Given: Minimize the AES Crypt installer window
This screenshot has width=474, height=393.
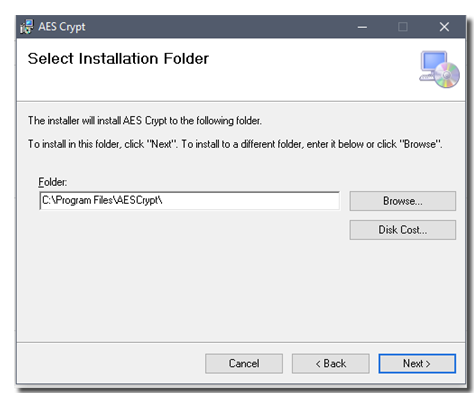Looking at the screenshot, I should 362,27.
